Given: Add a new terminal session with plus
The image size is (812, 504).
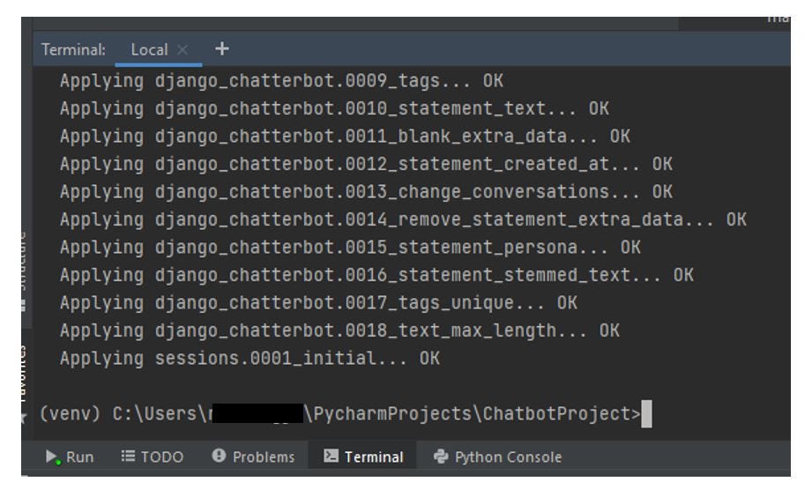Looking at the screenshot, I should [221, 49].
